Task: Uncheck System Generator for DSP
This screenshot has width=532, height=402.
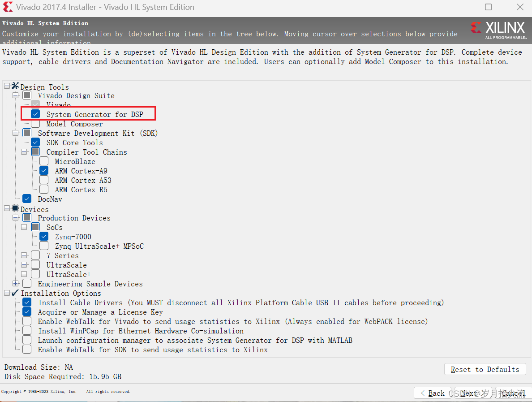Action: (x=35, y=114)
